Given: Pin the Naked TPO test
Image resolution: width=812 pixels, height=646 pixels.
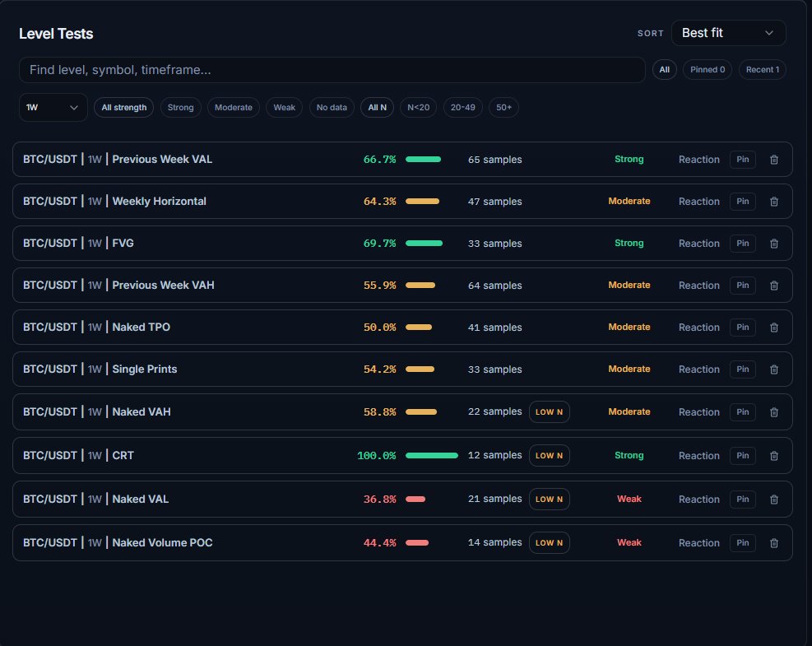Looking at the screenshot, I should [743, 328].
